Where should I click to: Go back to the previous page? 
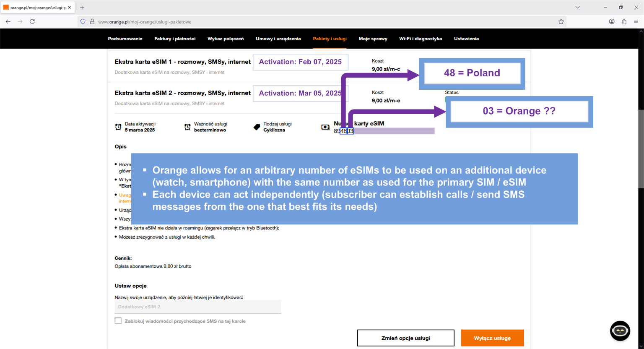point(8,21)
